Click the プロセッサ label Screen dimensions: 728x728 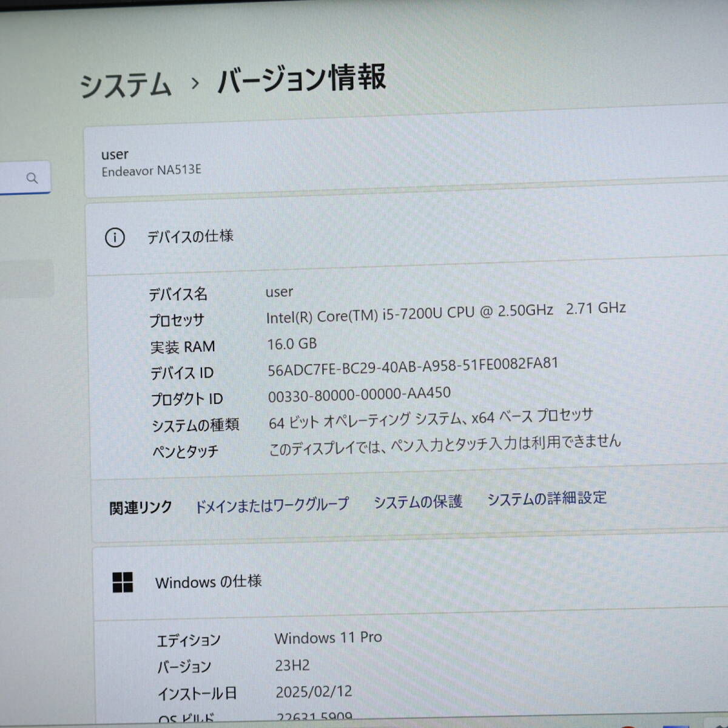[177, 320]
